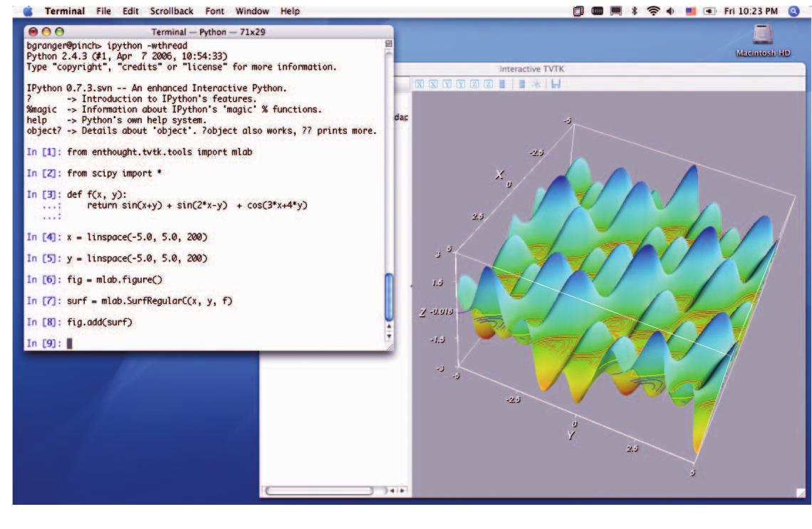The image size is (812, 529).
Task: Click the second Y axis view icon in TVTK toolbar
Action: [x=460, y=84]
